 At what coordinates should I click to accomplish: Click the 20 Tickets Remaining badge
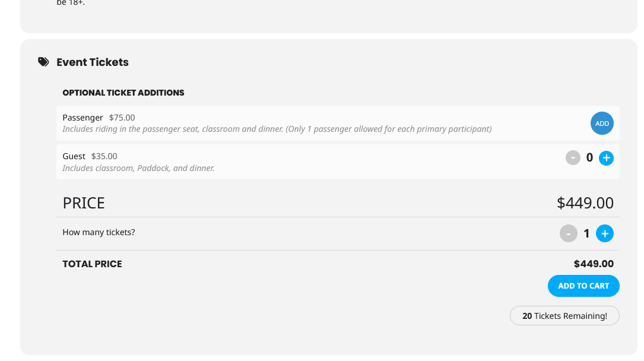(564, 316)
